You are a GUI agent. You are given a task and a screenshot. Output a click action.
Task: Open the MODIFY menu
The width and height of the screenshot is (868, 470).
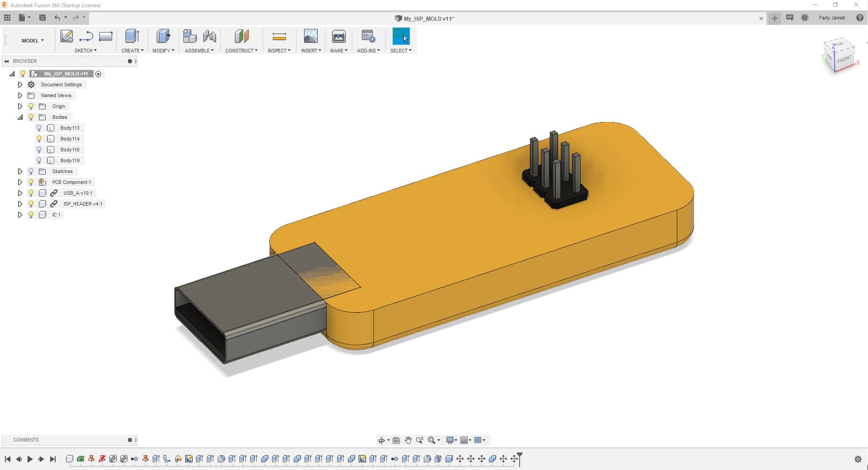[164, 51]
